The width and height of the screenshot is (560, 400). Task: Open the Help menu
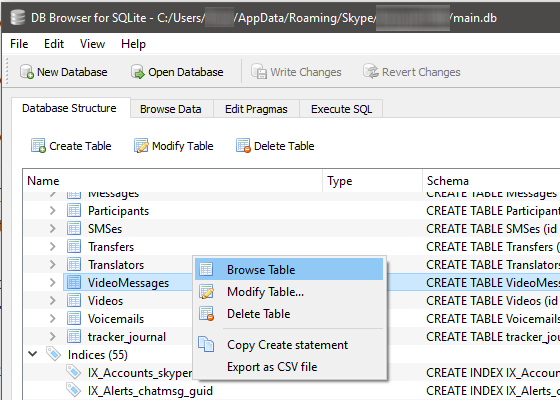(133, 44)
